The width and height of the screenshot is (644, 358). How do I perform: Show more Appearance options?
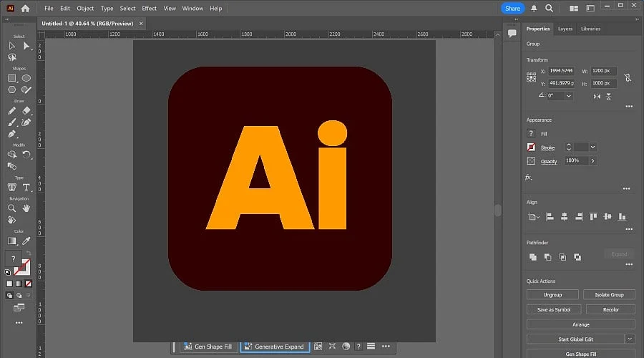(626, 188)
